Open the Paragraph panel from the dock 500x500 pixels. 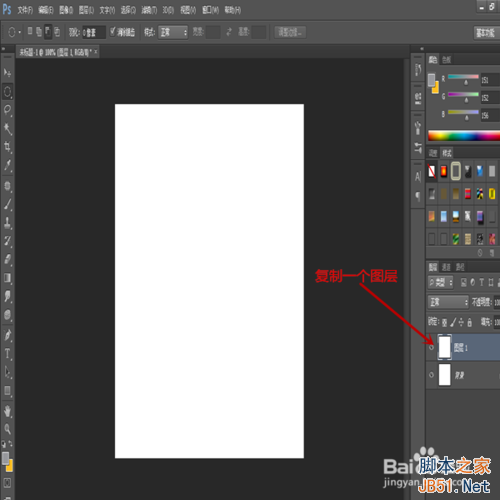point(418,196)
